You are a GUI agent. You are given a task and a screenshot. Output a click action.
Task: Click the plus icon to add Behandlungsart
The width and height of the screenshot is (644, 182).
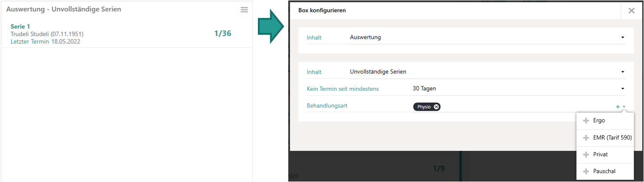click(618, 107)
